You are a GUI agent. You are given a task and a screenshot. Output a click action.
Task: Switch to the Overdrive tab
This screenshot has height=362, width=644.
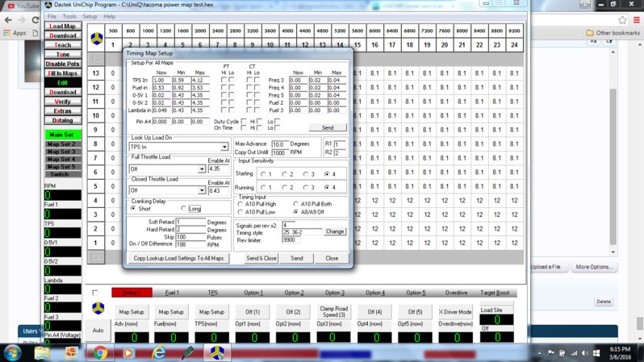456,293
